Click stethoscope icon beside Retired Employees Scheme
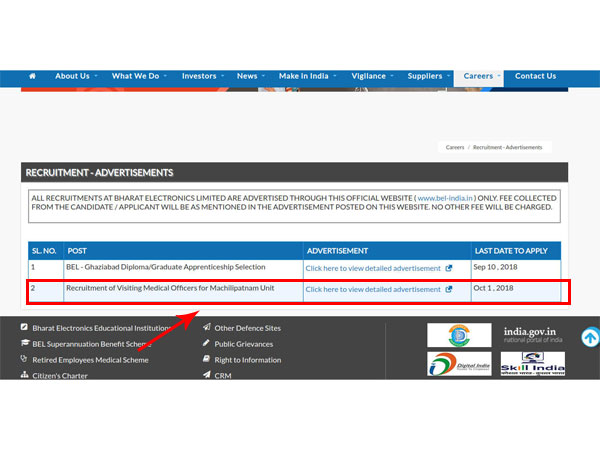Viewport: 600px width, 450px height. (x=24, y=359)
